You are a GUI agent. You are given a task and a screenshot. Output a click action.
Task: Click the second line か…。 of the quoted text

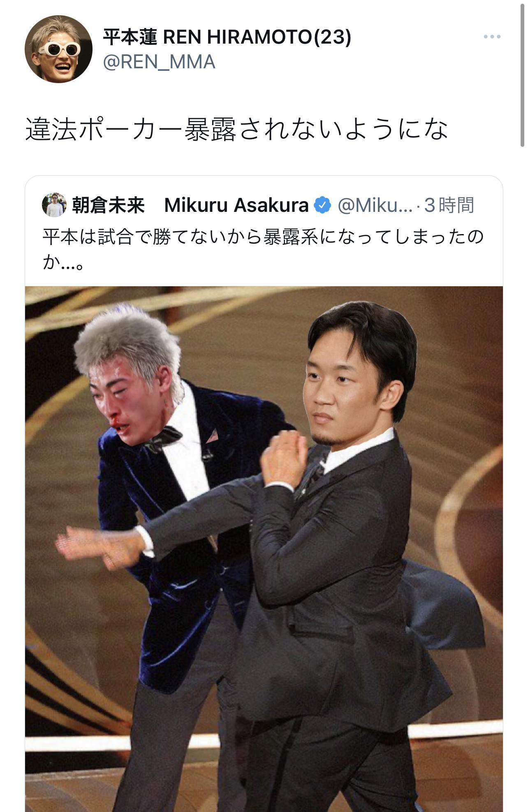point(64,262)
